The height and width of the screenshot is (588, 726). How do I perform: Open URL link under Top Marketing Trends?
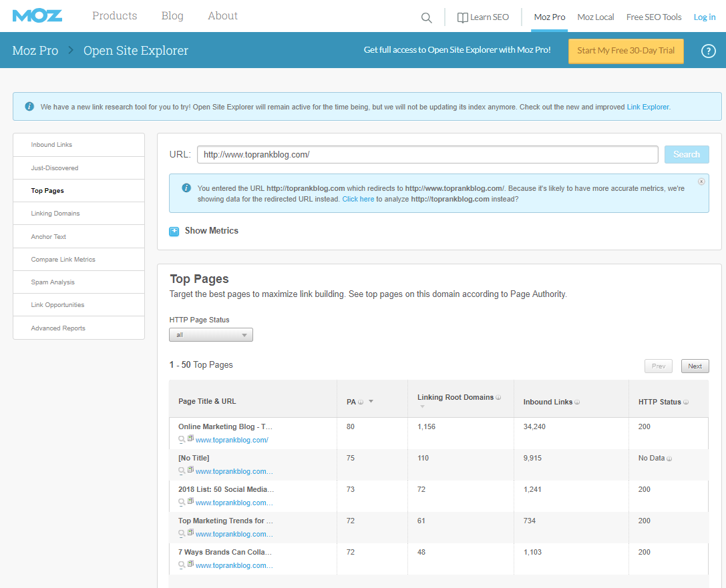pyautogui.click(x=234, y=534)
